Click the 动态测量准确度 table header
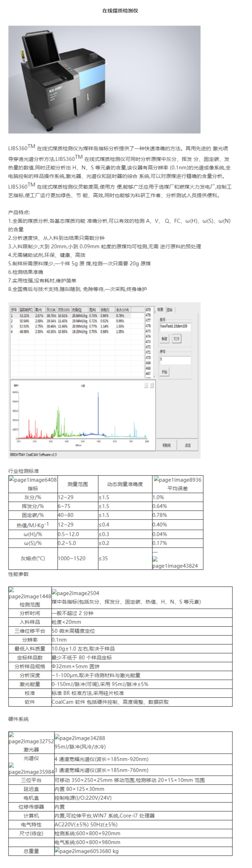This screenshot has width=252, height=868. (x=125, y=484)
